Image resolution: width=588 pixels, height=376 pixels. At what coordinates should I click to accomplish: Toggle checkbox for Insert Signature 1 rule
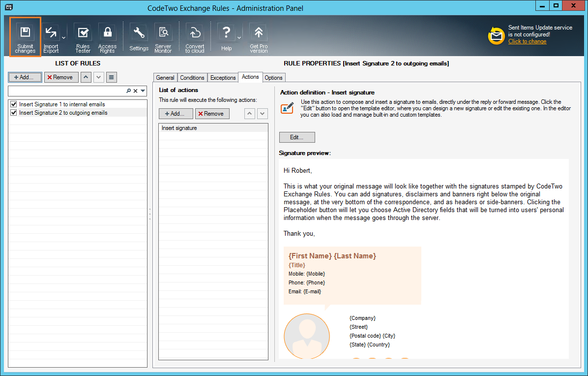tap(13, 104)
